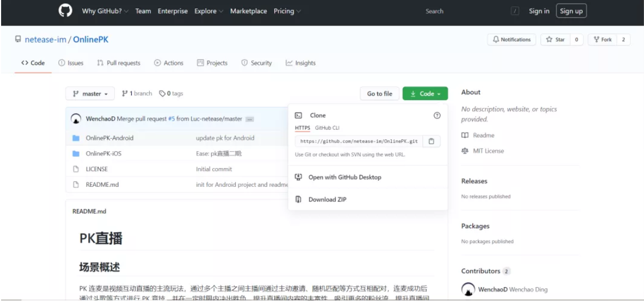Open clone help question mark icon

pos(437,116)
